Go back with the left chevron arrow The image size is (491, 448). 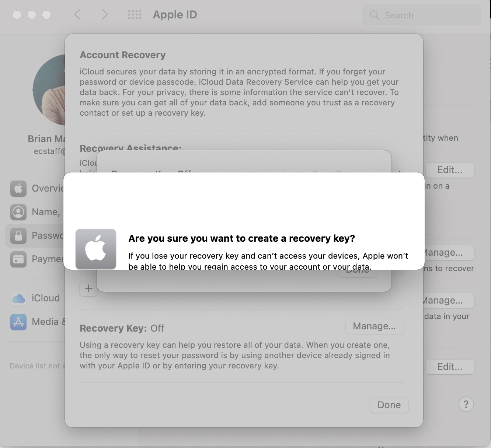pyautogui.click(x=77, y=15)
